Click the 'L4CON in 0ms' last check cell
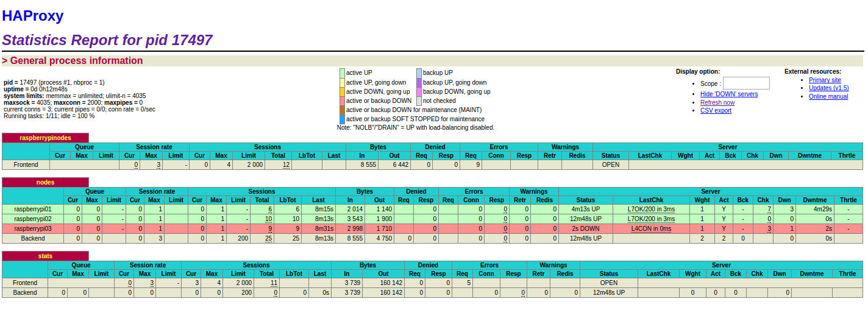The width and height of the screenshot is (868, 310). point(651,228)
